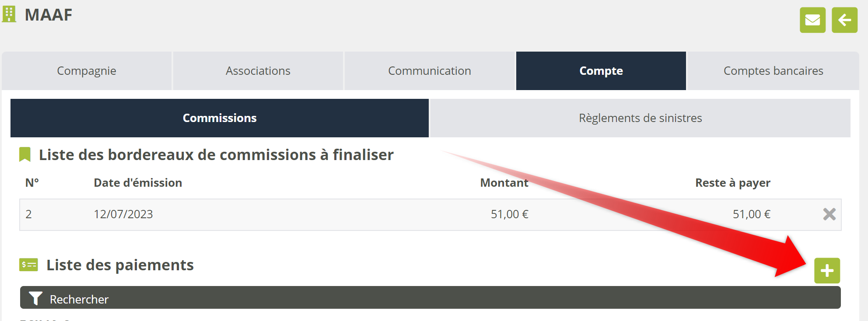Click the N° column header

coord(32,183)
